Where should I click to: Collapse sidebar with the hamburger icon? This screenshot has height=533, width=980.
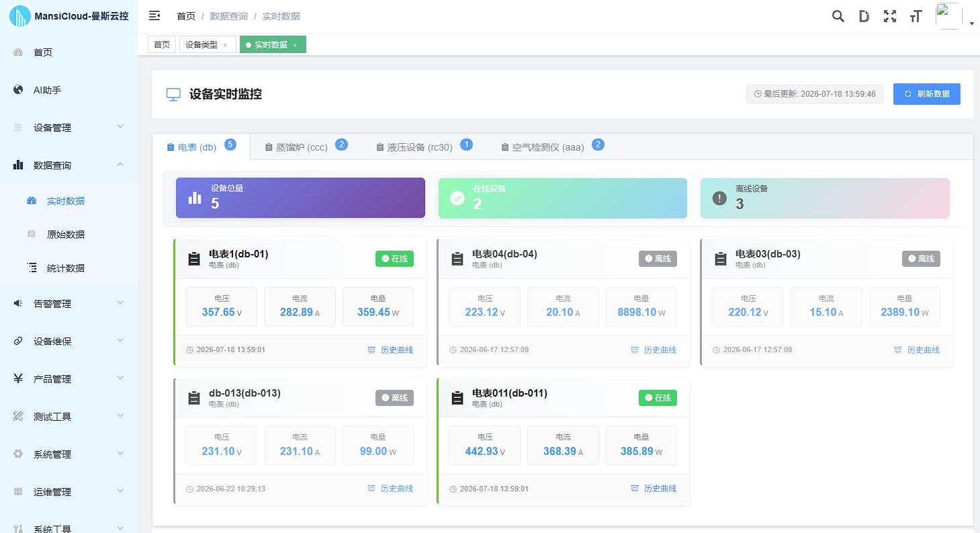tap(154, 15)
